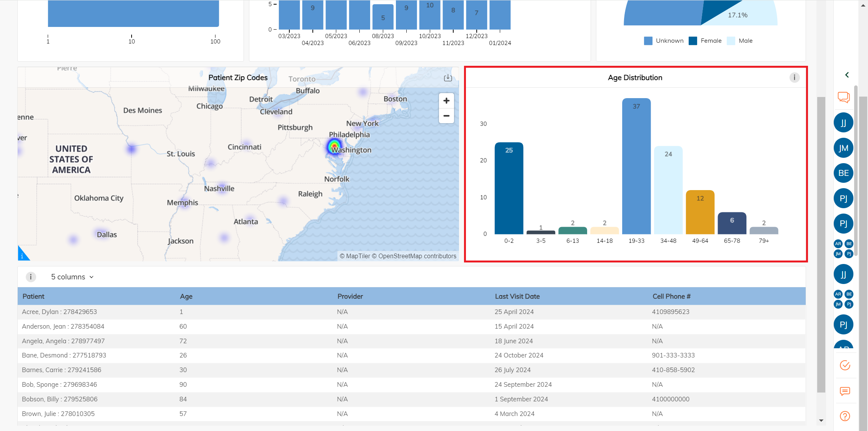Screen dimensions: 868x431
Task: Sort table by Age column header
Action: 186,296
